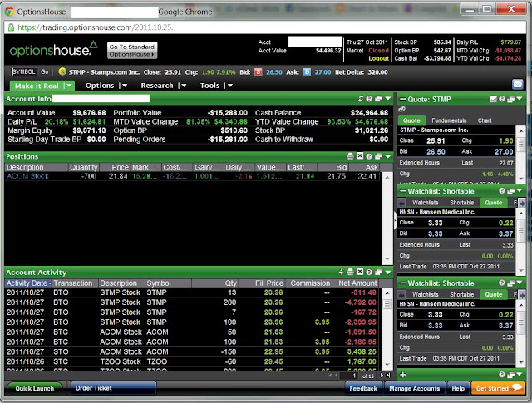Click the link icon in Quote panel
This screenshot has width=532, height=403.
pyautogui.click(x=401, y=109)
